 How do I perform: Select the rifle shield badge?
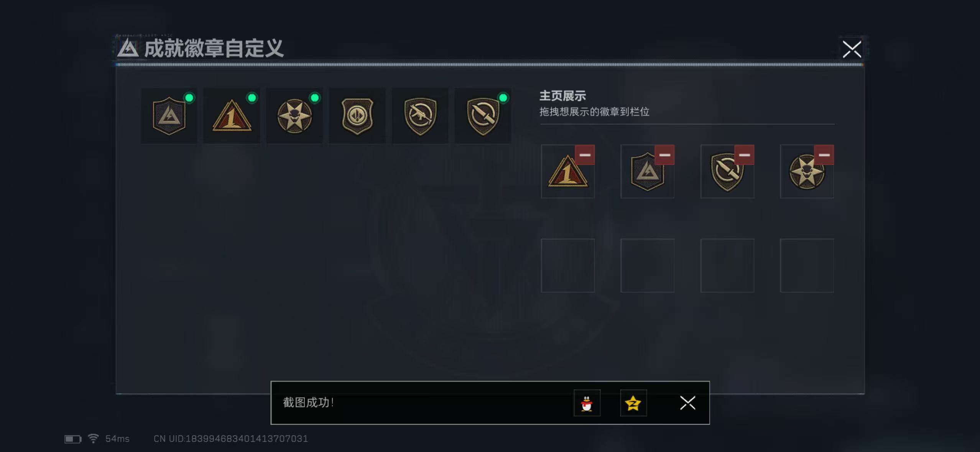[420, 116]
